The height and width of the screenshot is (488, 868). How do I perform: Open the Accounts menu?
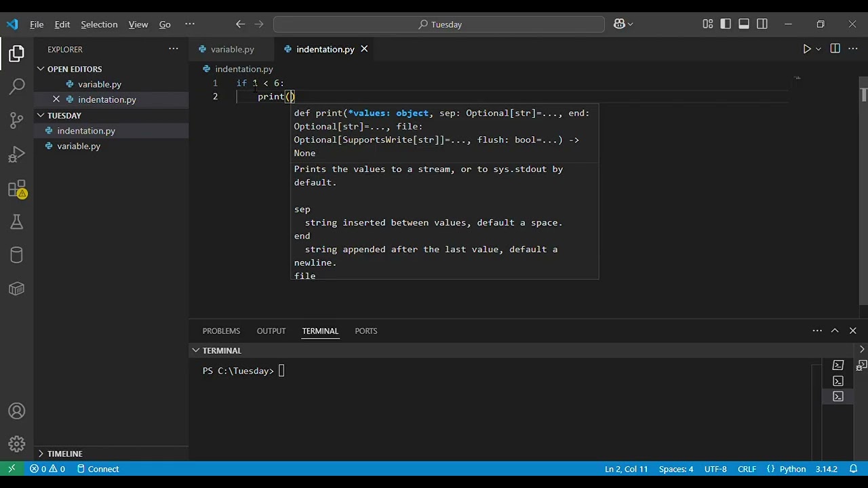click(x=17, y=411)
